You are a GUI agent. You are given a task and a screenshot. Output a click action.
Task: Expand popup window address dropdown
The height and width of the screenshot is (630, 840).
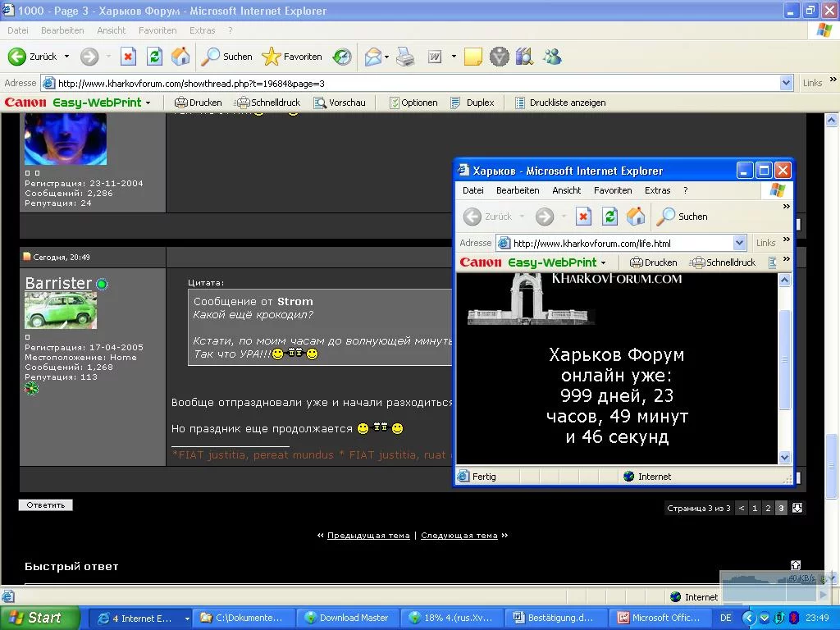coord(739,243)
